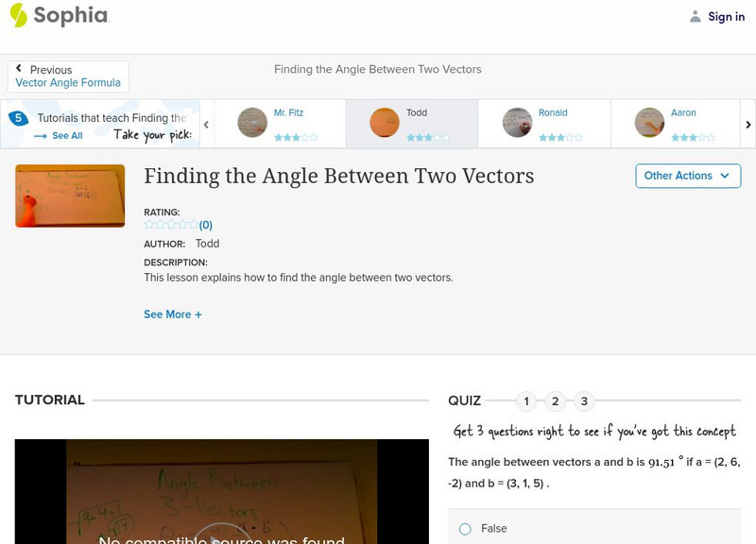Rate the lesson by clicking the first star

(147, 224)
